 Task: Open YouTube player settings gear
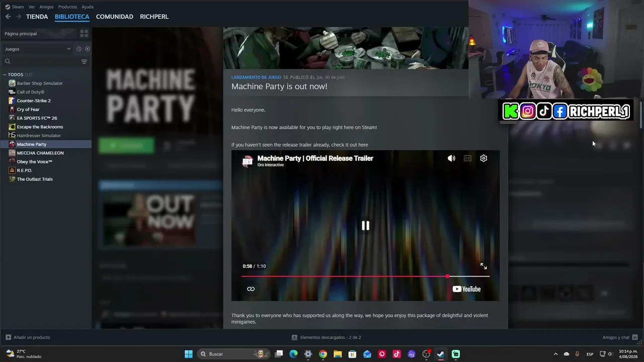coord(484,158)
